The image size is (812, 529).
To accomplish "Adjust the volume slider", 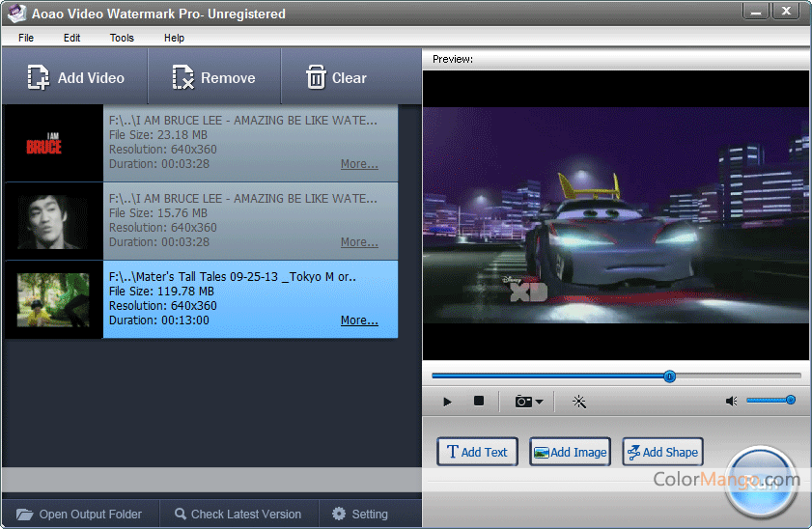I will click(790, 400).
